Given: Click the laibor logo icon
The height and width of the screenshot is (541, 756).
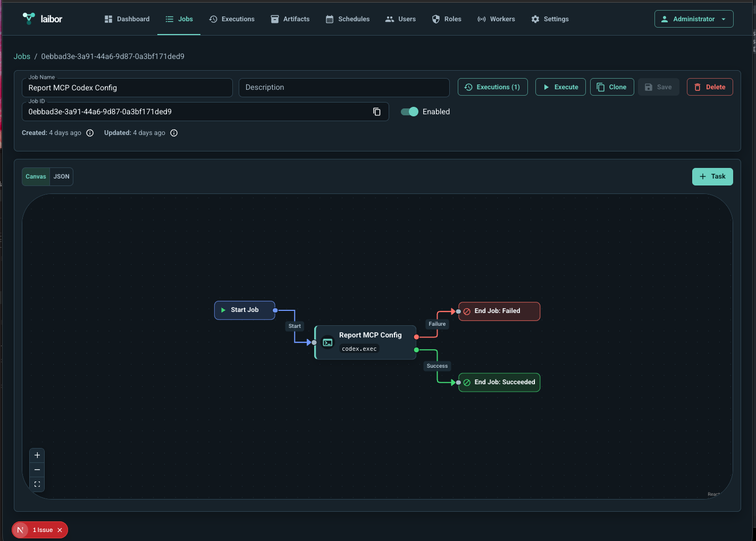Looking at the screenshot, I should [x=29, y=19].
